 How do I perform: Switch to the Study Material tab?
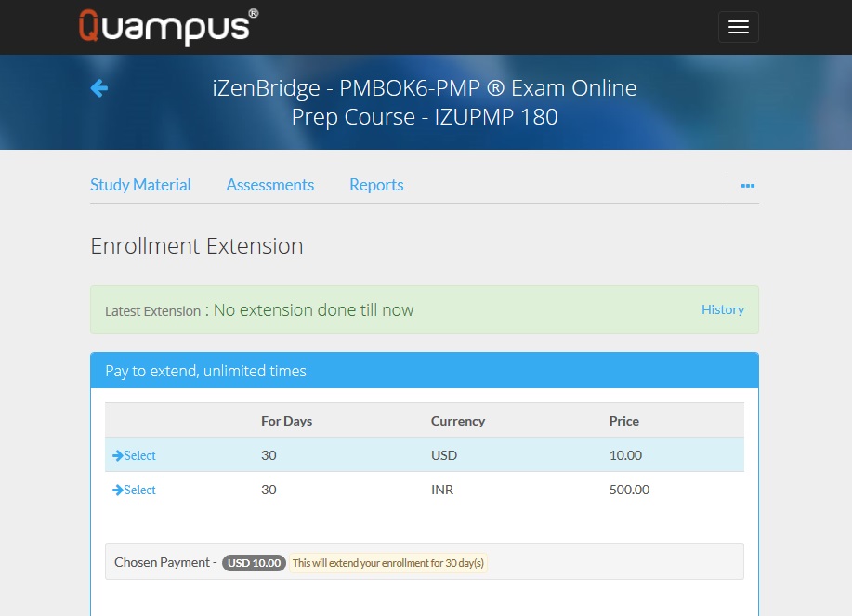tap(140, 185)
